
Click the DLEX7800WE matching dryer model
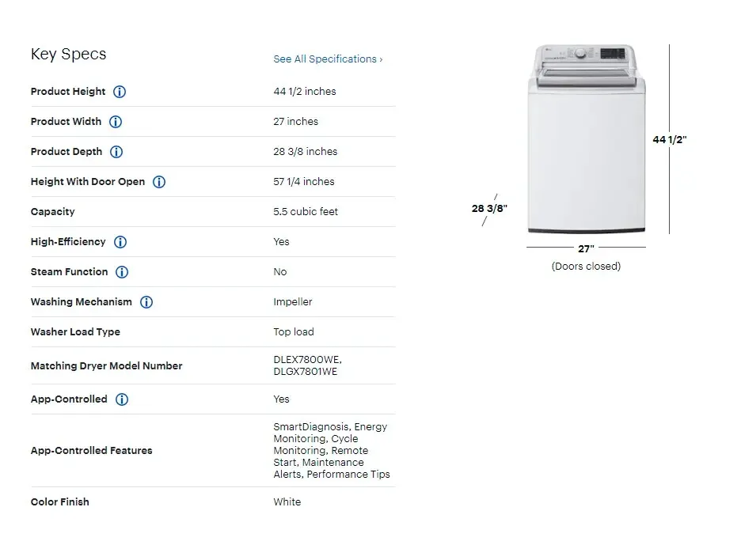pos(308,360)
